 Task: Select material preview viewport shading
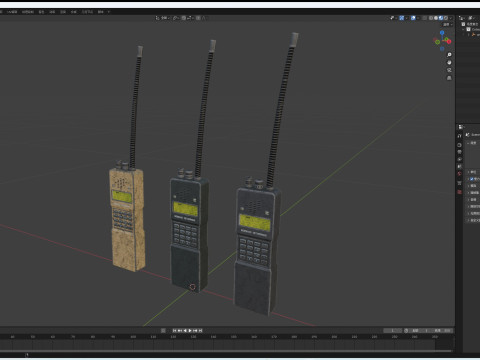coord(441,18)
